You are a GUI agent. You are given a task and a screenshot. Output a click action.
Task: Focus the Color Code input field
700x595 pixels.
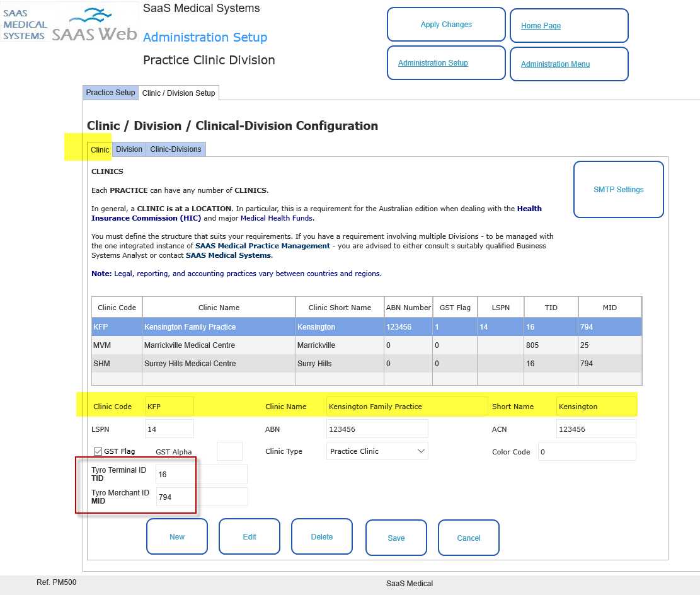587,452
